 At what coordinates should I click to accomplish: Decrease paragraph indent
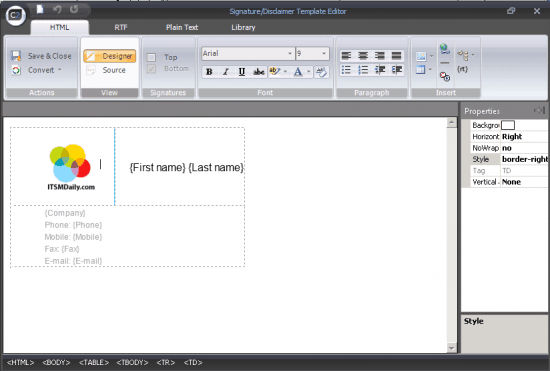(380, 70)
